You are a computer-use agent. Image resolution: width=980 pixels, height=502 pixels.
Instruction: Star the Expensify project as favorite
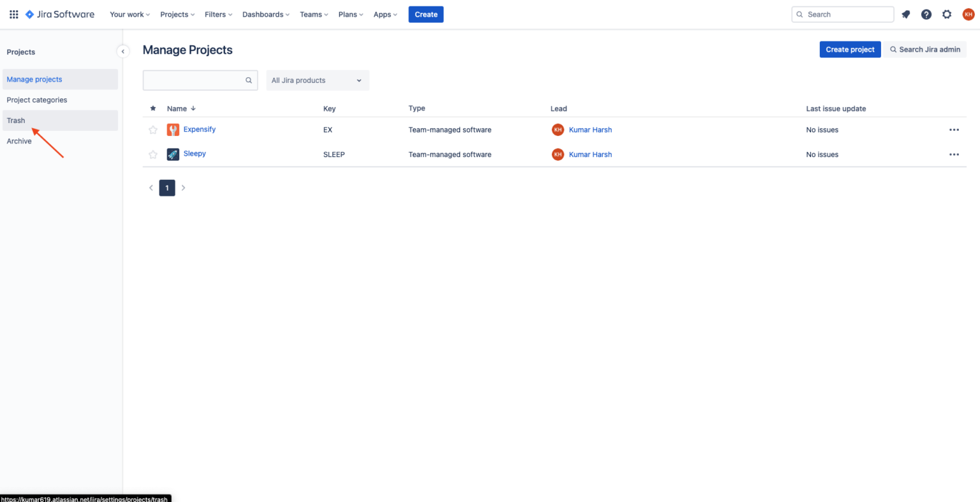(x=152, y=129)
